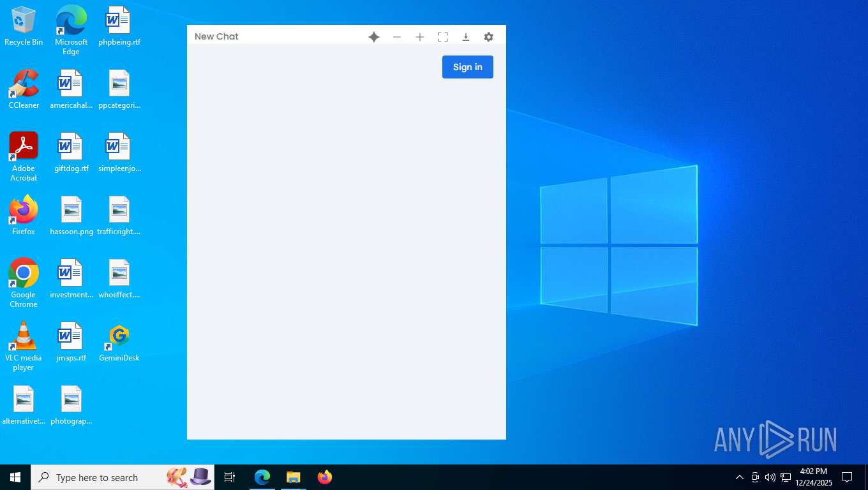The height and width of the screenshot is (490, 868).
Task: Click the volume speaker tray icon
Action: 770,477
